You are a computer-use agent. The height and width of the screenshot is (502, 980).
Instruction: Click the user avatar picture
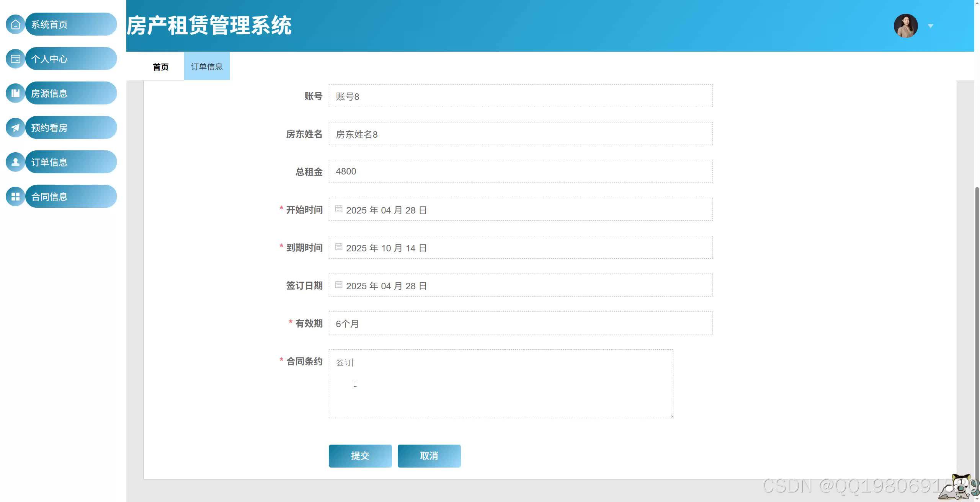(906, 26)
